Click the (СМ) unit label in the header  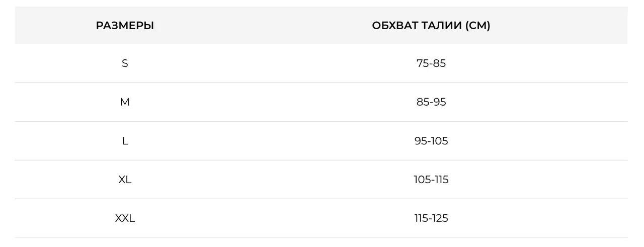click(x=477, y=25)
